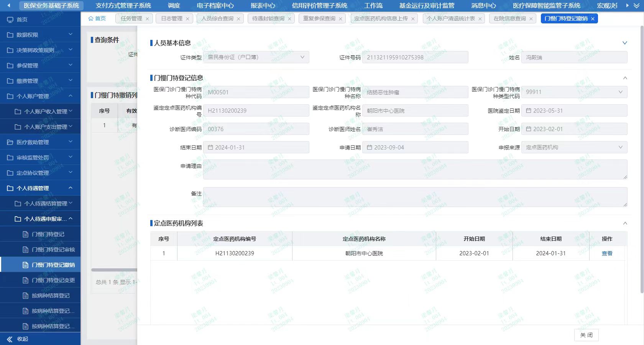Expand the 决策树政策规则 menu chevron
This screenshot has width=644, height=345.
click(x=71, y=49)
